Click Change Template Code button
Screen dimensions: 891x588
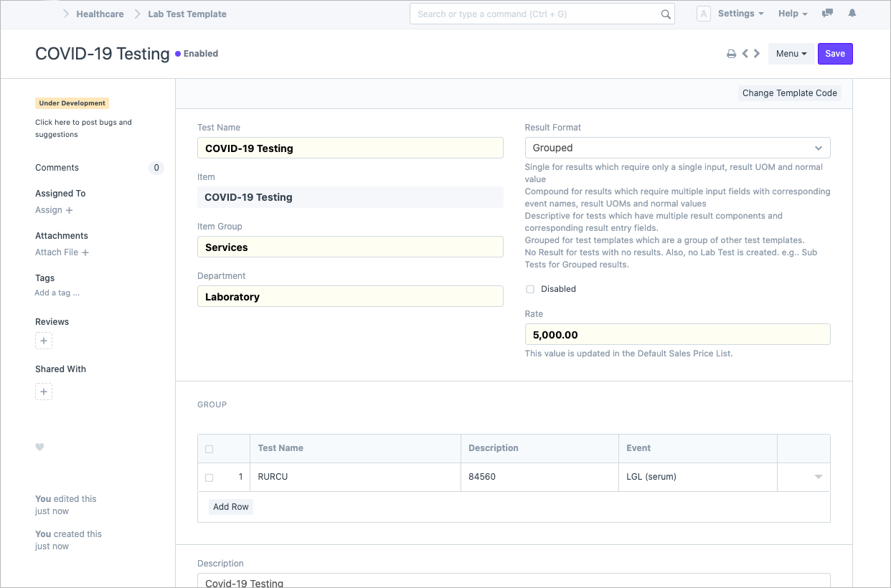[x=789, y=93]
